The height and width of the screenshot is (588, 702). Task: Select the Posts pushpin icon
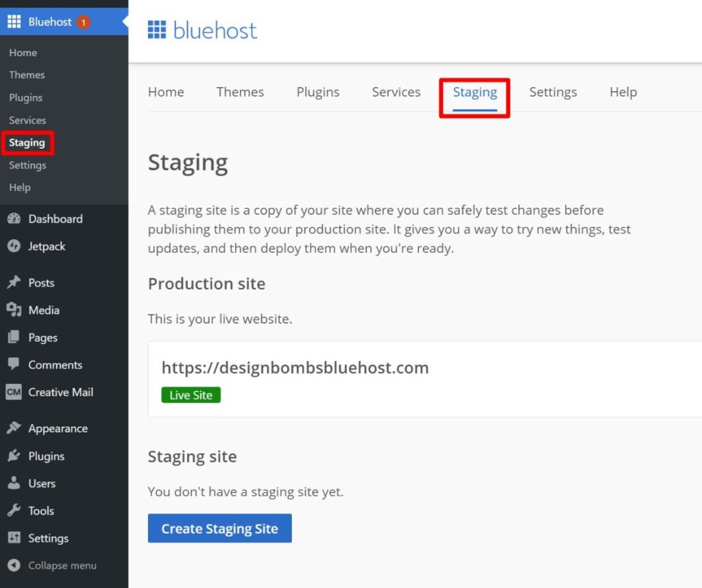(x=16, y=282)
